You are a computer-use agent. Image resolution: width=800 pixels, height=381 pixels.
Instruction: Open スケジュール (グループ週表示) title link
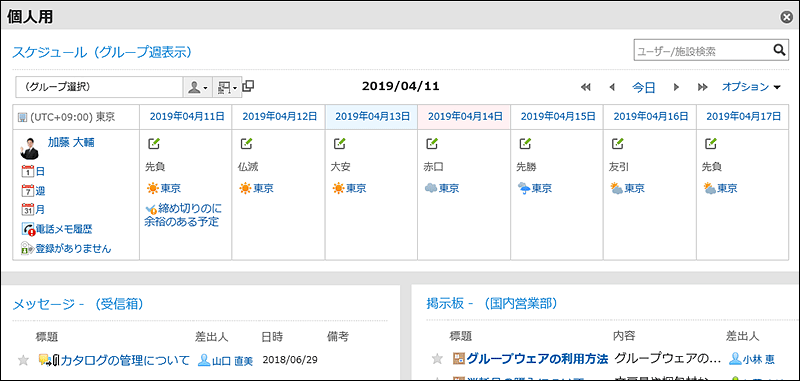pyautogui.click(x=102, y=52)
